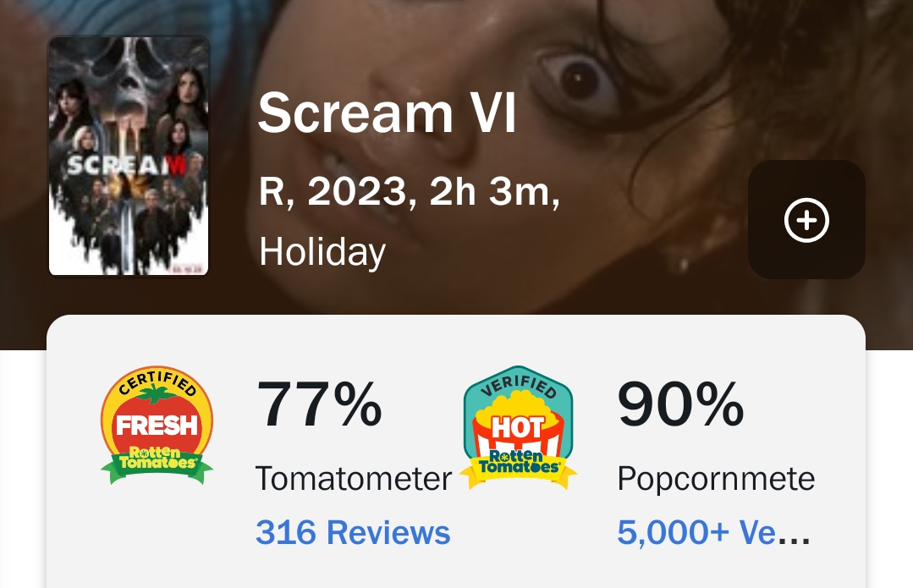Click the Scream VI movie title
This screenshot has height=588, width=913.
coord(387,114)
